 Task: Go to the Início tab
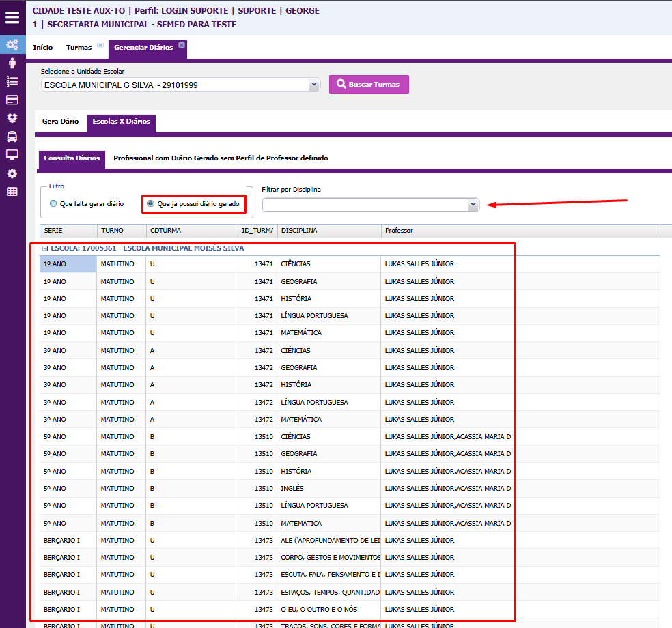42,48
